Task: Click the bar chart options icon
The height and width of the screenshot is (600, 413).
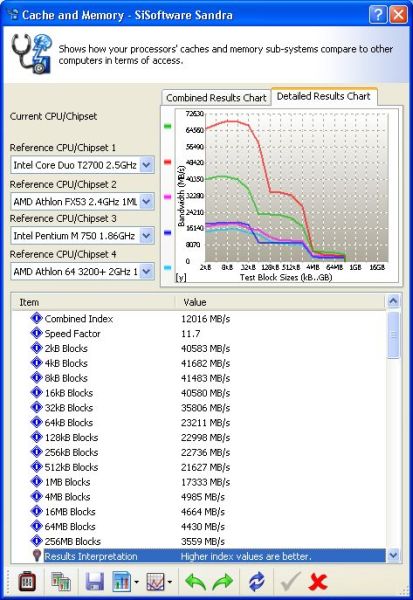Action: pyautogui.click(x=122, y=582)
